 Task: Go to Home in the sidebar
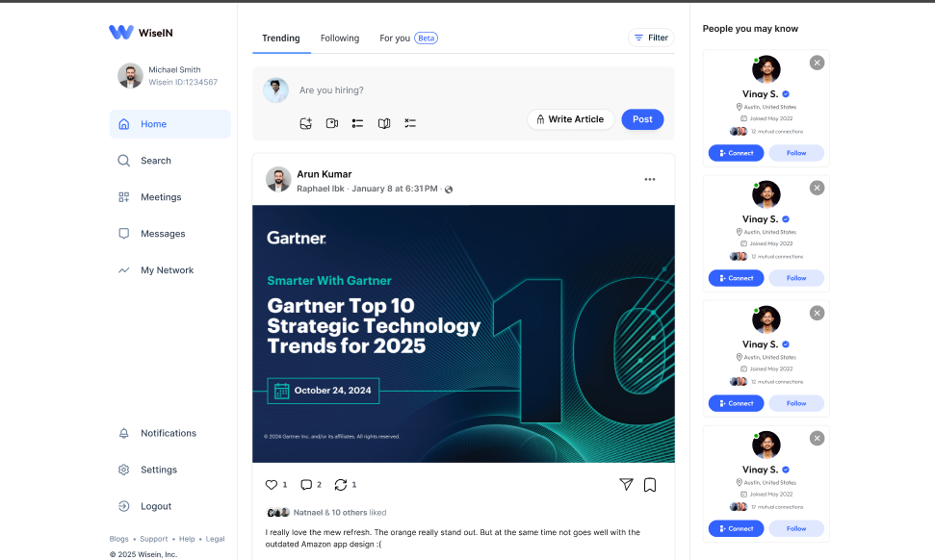[169, 124]
